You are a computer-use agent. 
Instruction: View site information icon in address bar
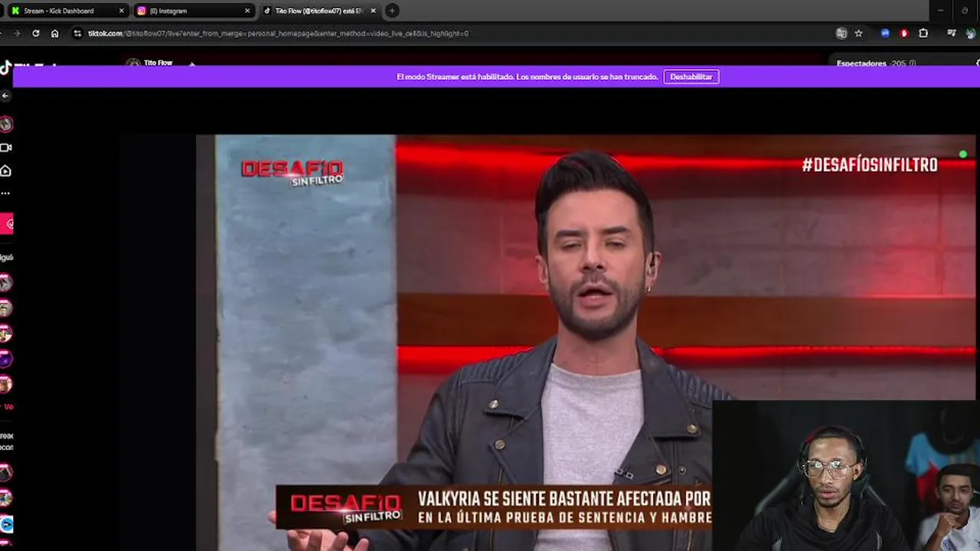click(77, 33)
